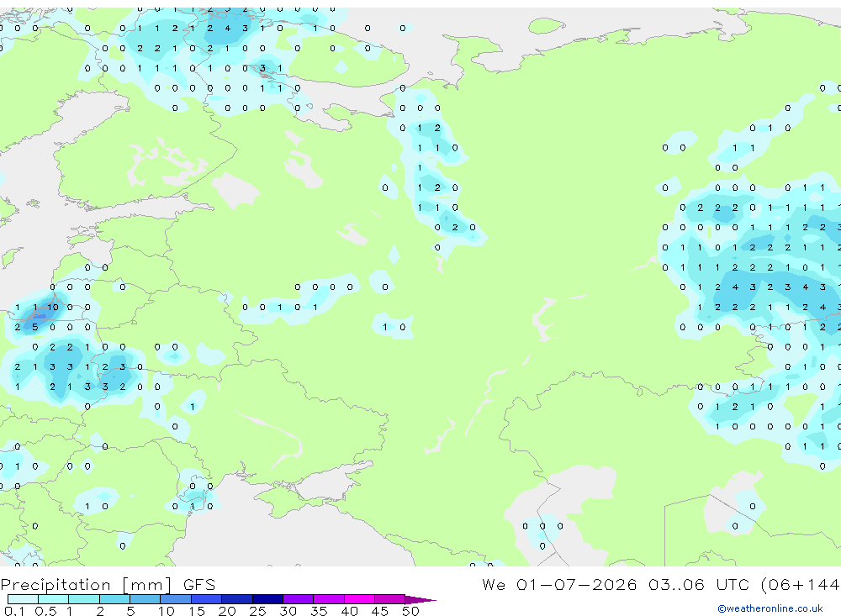841x616 pixels.
Task: Click the legend scale label "30"
Action: [288, 611]
